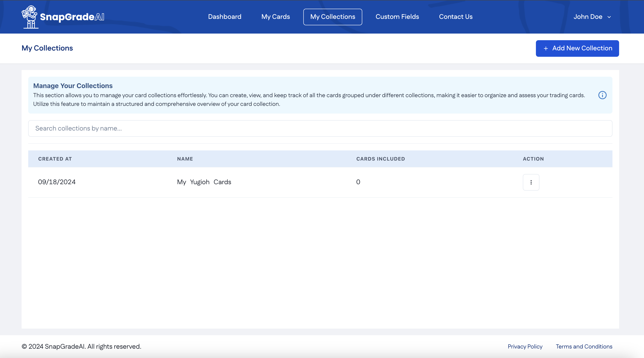This screenshot has width=644, height=358.
Task: Open the Terms and Conditions link
Action: 584,347
